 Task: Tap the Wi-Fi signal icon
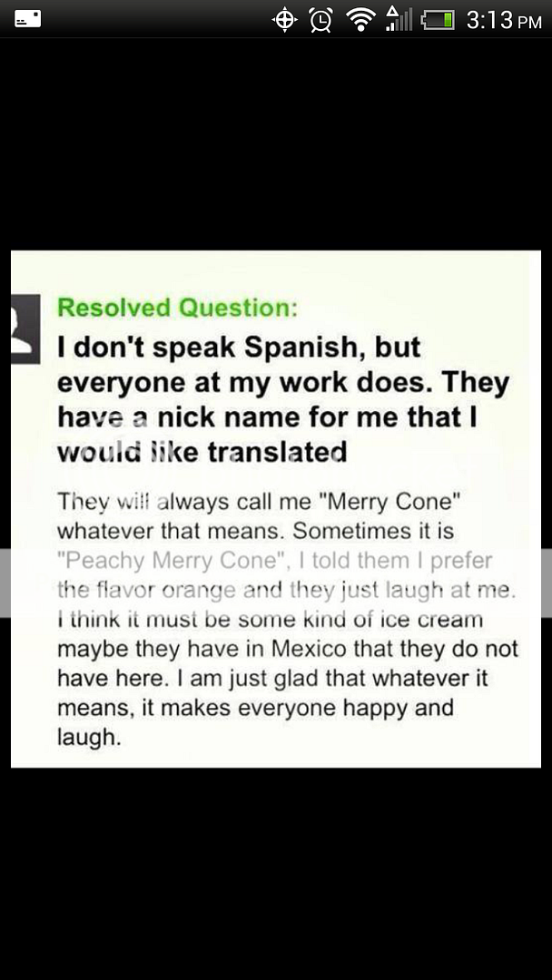(x=360, y=20)
